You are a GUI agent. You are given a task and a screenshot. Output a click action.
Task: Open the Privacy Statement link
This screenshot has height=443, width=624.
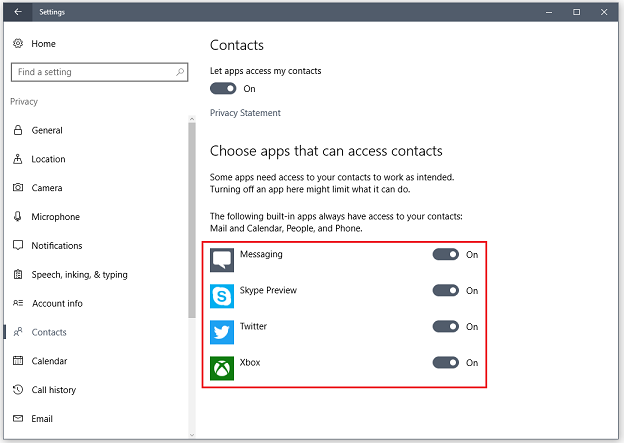[x=245, y=113]
